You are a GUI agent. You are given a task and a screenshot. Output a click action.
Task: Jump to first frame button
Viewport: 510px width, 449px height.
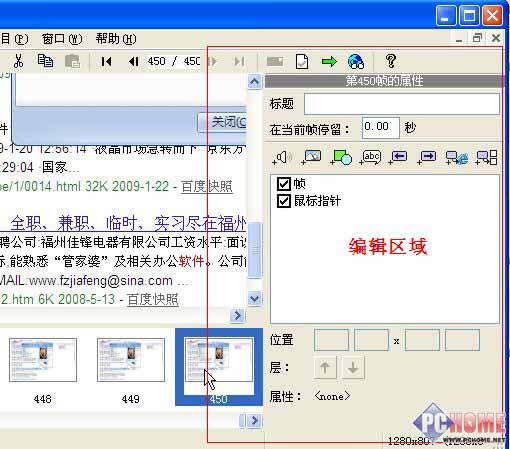pos(106,61)
